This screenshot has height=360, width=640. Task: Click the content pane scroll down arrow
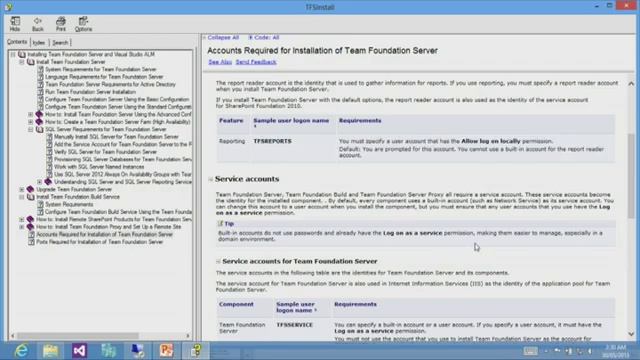(x=631, y=334)
